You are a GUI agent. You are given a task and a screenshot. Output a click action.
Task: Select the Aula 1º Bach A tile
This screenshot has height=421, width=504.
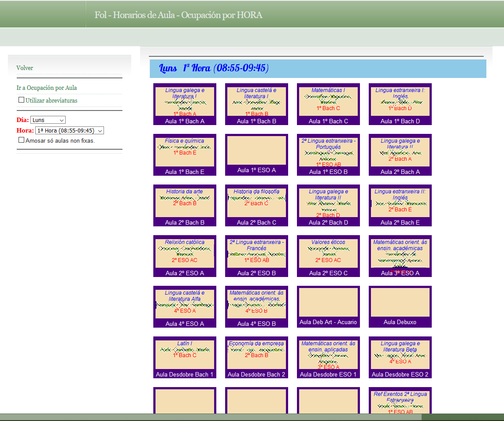[185, 105]
